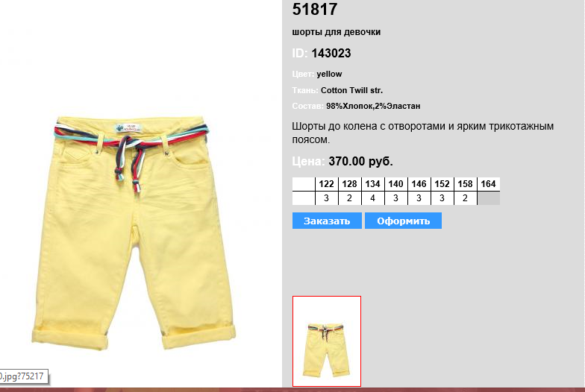Select size 146 column header
This screenshot has height=392, width=585.
419,184
